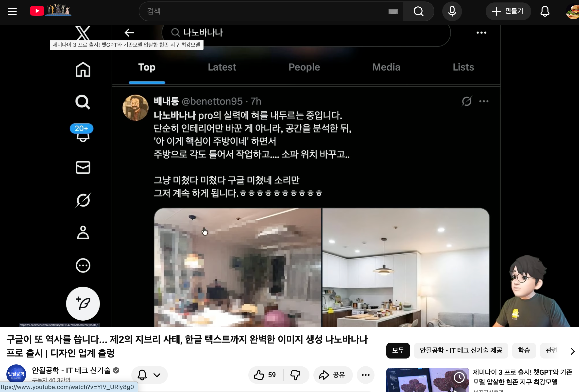Open the YouTube hamburger guide menu
The image size is (579, 392).
tap(12, 11)
